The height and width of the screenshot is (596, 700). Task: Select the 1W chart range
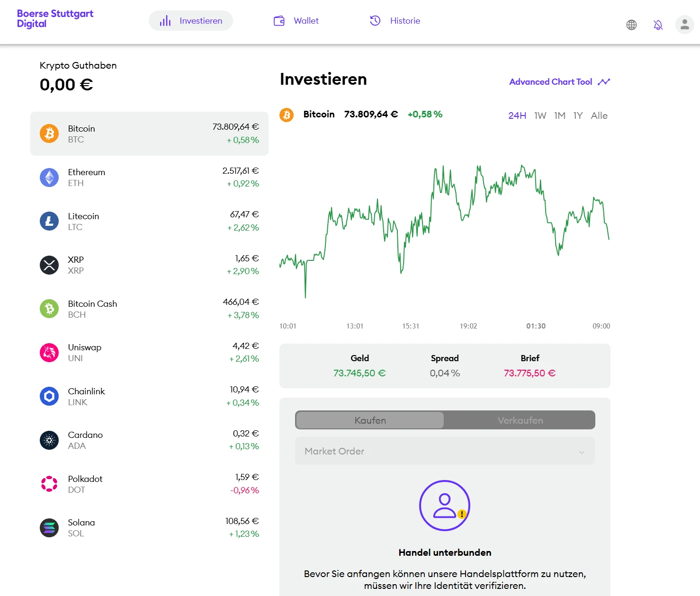click(x=540, y=116)
